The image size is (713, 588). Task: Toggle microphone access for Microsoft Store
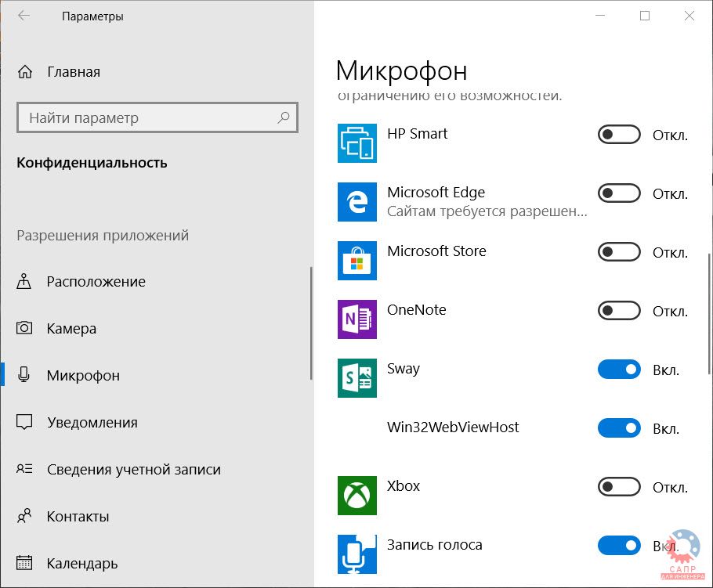coord(619,252)
